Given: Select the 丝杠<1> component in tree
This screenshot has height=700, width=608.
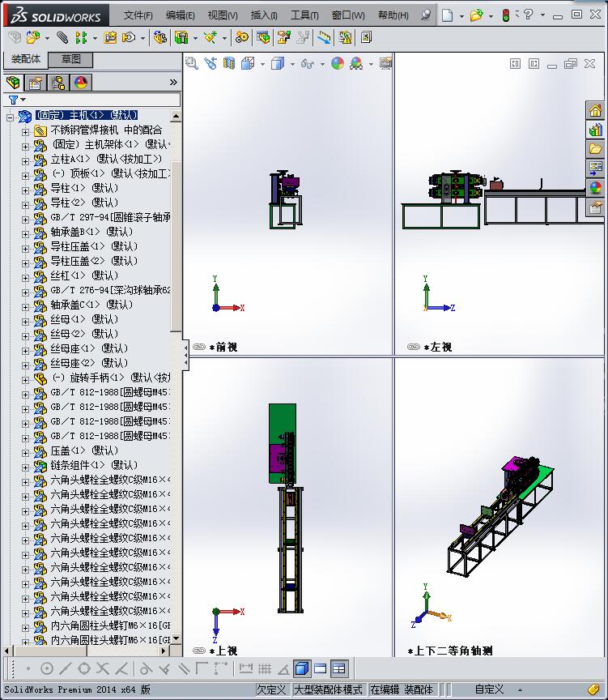Looking at the screenshot, I should (84, 275).
